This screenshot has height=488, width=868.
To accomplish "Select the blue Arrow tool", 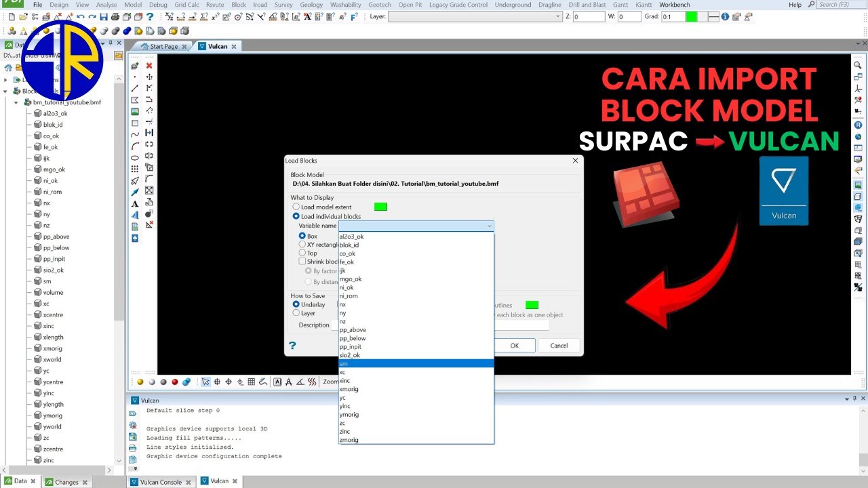I will [x=135, y=191].
